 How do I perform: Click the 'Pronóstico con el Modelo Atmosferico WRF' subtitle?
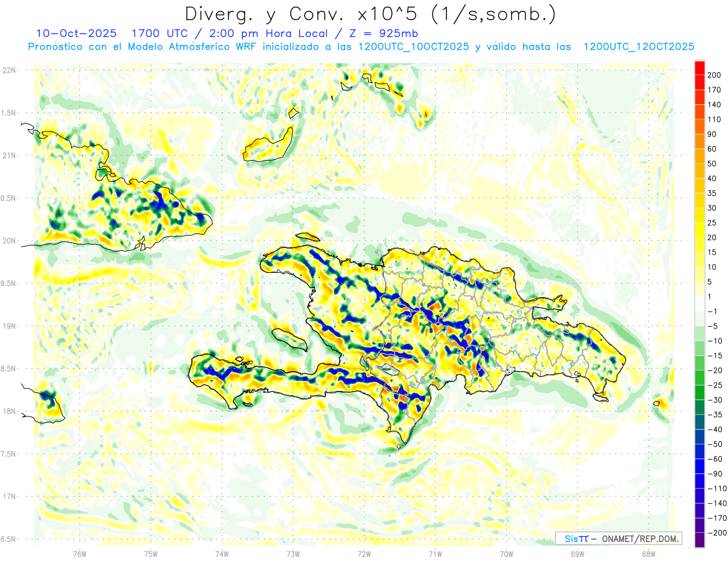(x=143, y=47)
